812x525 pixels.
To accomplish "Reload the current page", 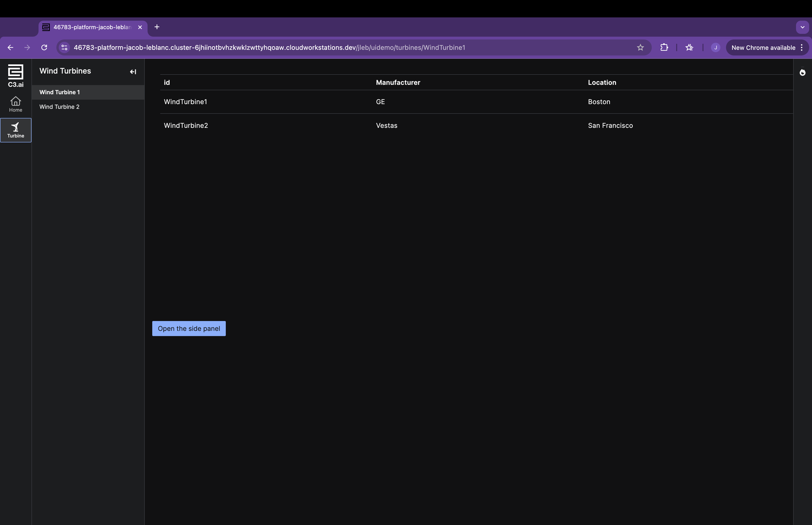I will coord(44,47).
